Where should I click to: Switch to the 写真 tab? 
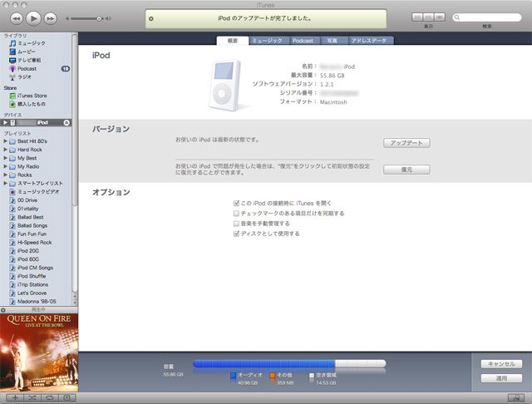[332, 41]
